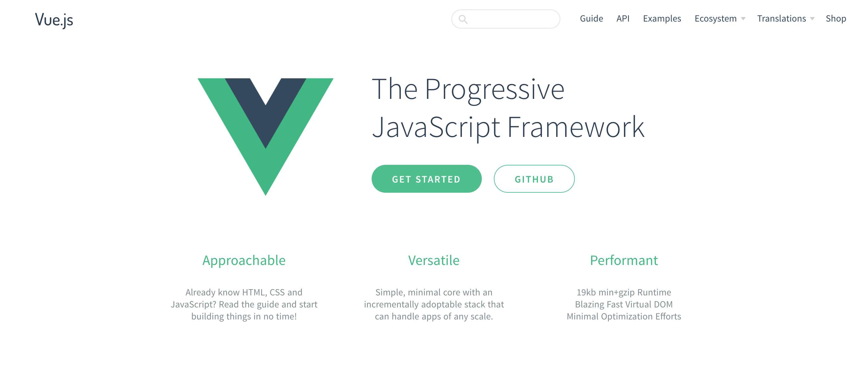Click the Shop tab
Image resolution: width=868 pixels, height=374 pixels.
coord(836,18)
